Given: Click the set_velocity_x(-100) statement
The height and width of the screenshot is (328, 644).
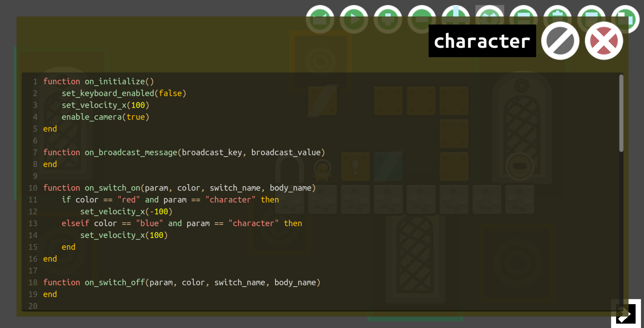Looking at the screenshot, I should pos(126,211).
